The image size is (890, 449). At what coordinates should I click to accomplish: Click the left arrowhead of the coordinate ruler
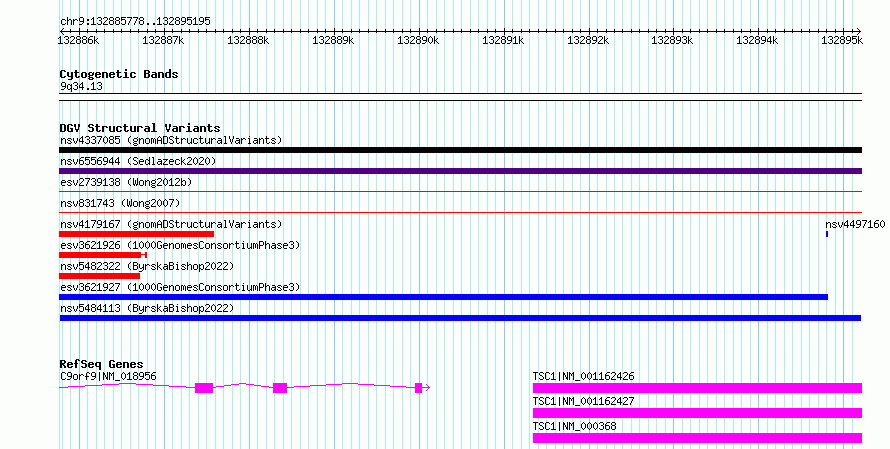click(x=62, y=31)
